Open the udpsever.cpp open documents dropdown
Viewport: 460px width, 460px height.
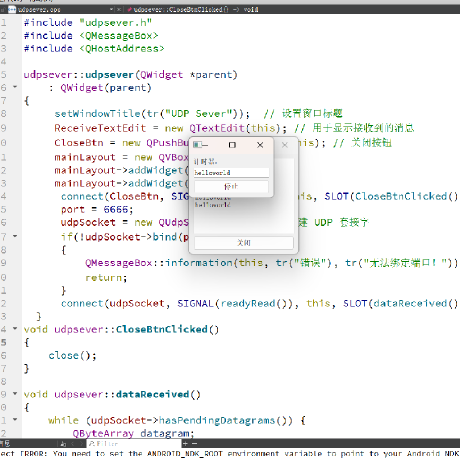(x=111, y=10)
